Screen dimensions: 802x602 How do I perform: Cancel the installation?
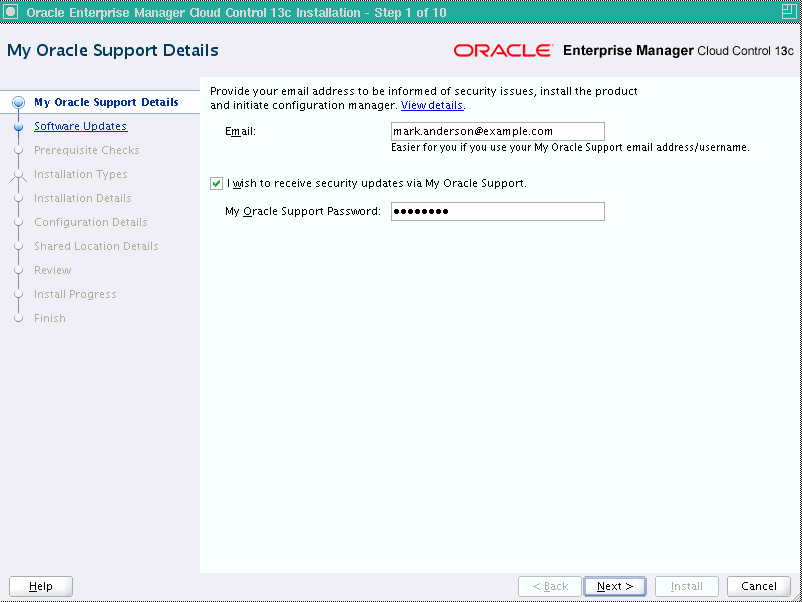click(759, 586)
